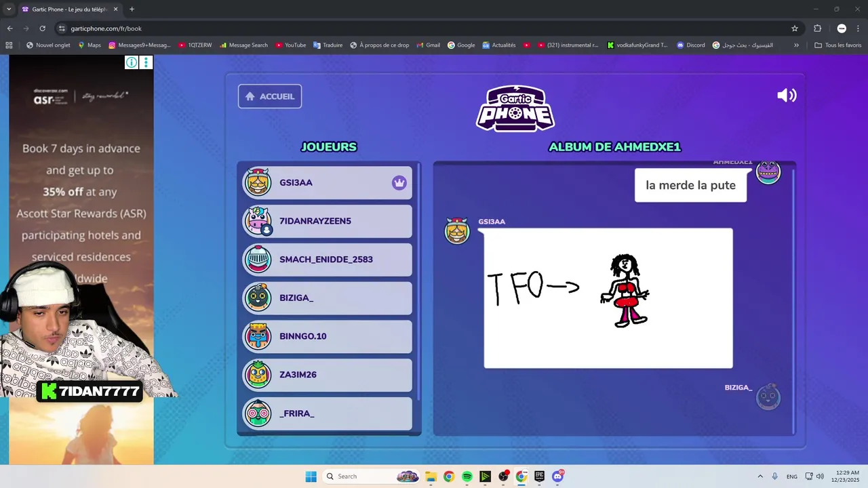Viewport: 868px width, 488px height.
Task: Open the Google apps grid in bookmarks bar
Action: [9, 45]
